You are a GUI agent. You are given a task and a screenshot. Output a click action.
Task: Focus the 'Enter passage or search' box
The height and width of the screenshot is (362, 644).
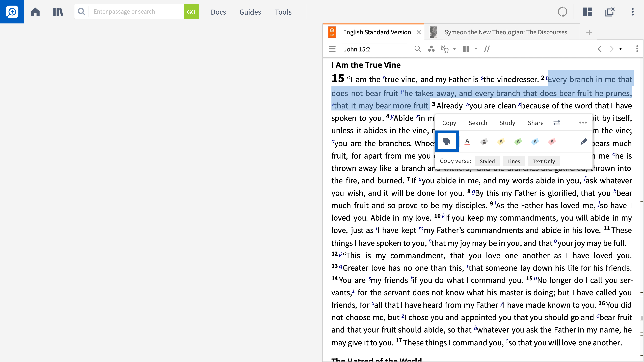[137, 12]
